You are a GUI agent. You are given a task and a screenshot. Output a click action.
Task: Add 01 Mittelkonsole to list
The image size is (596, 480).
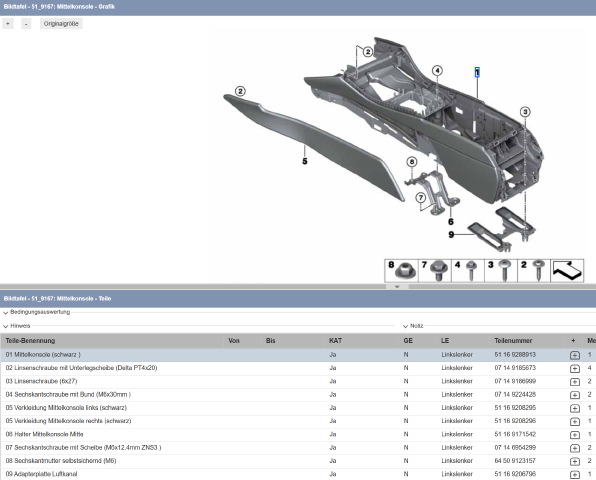[x=575, y=355]
